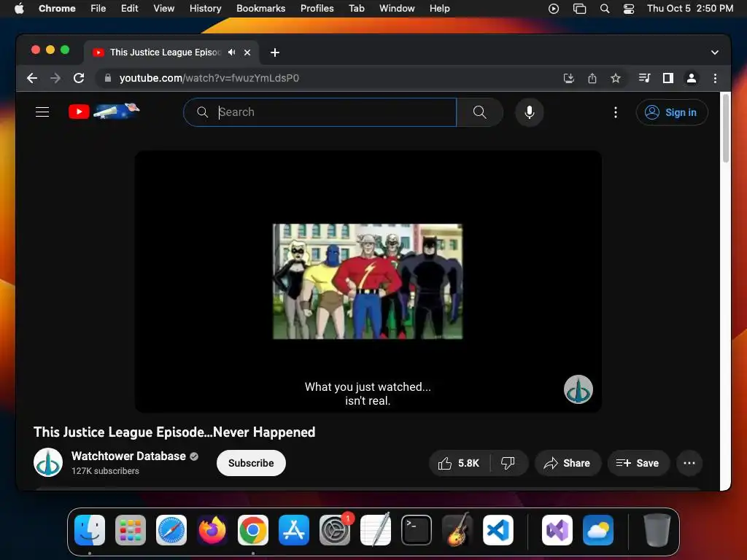View site info lock icon
The image size is (747, 560).
pos(108,78)
